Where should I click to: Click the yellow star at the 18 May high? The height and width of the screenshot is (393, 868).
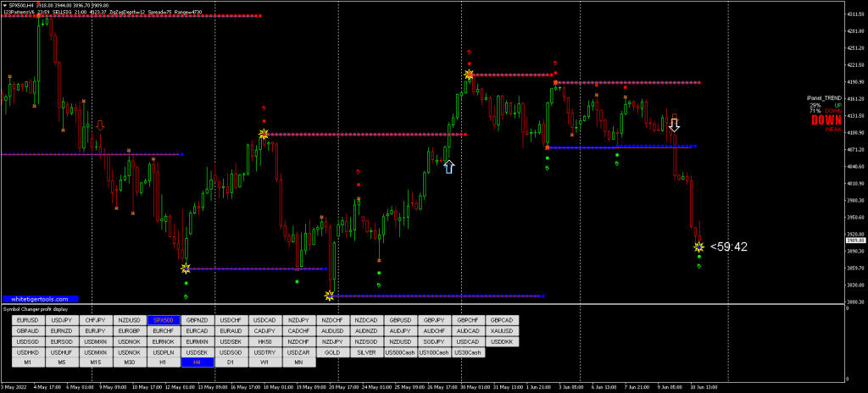coord(264,134)
